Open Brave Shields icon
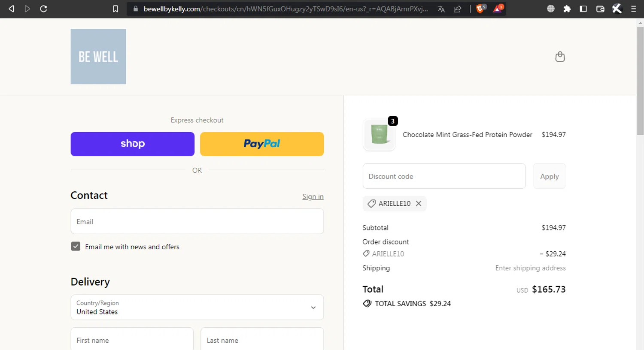Image resolution: width=644 pixels, height=350 pixels. pyautogui.click(x=481, y=8)
